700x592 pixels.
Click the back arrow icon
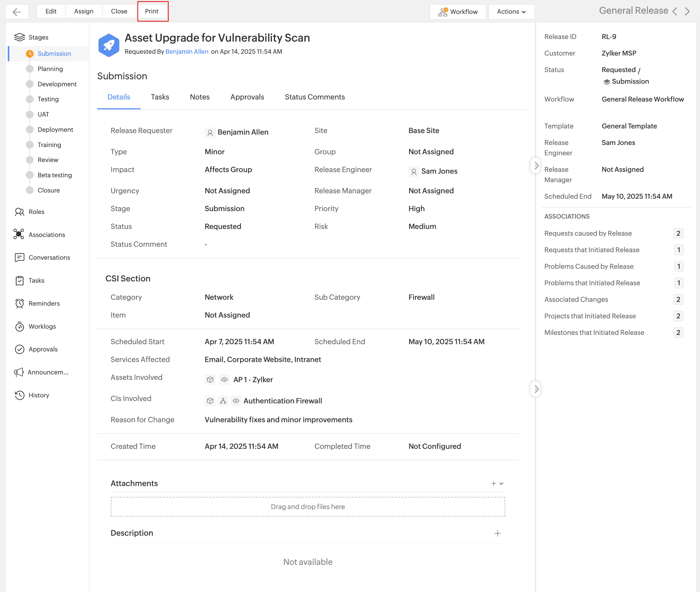[x=17, y=12]
